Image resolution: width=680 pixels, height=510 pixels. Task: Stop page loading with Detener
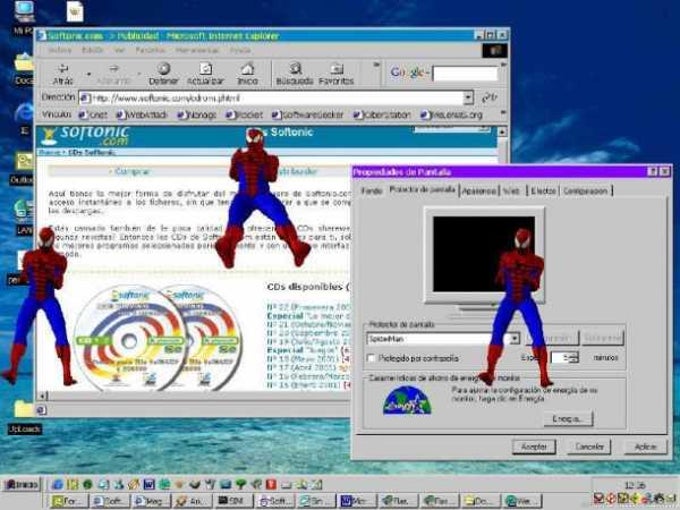pyautogui.click(x=163, y=74)
